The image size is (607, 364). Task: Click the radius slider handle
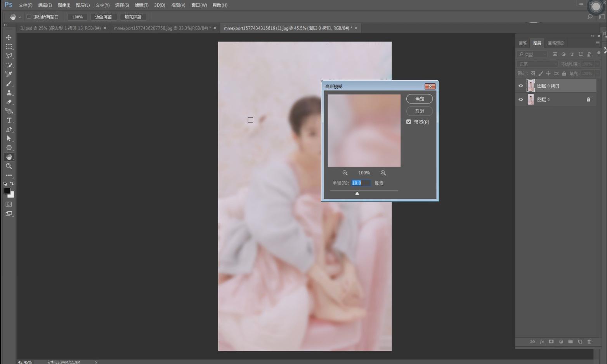click(x=357, y=193)
